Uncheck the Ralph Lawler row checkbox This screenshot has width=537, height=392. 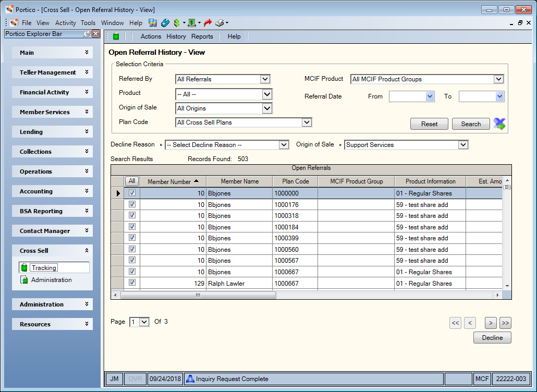(x=132, y=283)
